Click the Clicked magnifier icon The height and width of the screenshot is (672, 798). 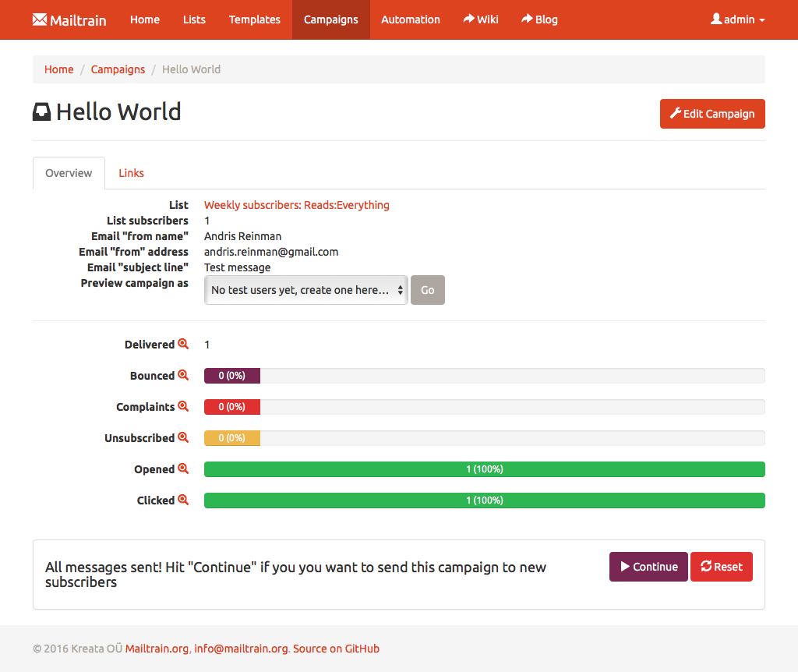tap(184, 500)
